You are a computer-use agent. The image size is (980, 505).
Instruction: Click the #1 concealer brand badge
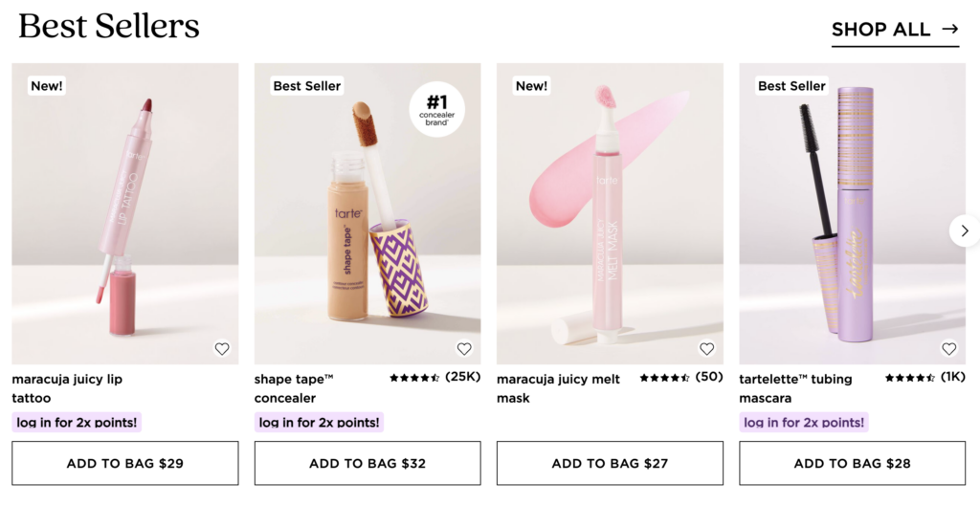[436, 110]
